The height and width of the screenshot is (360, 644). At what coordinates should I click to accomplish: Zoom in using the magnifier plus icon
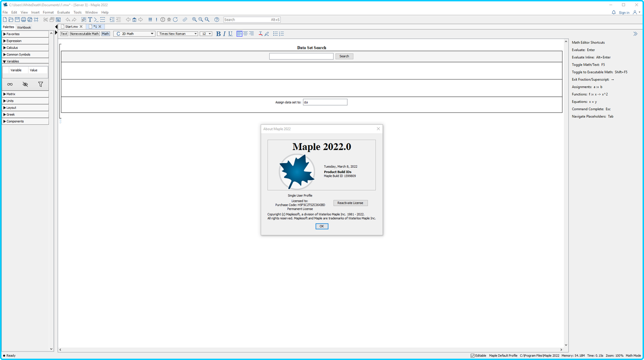coord(194,20)
